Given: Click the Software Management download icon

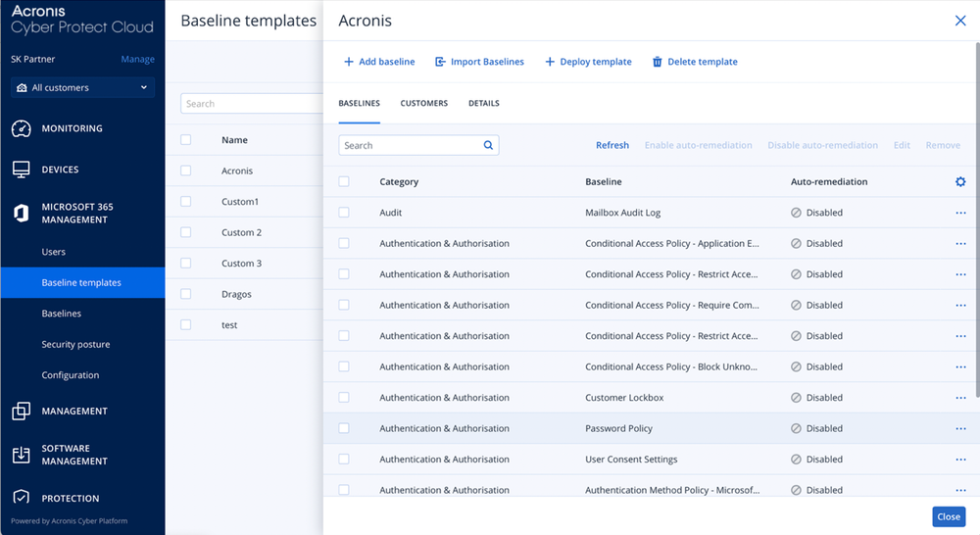Looking at the screenshot, I should pyautogui.click(x=22, y=455).
